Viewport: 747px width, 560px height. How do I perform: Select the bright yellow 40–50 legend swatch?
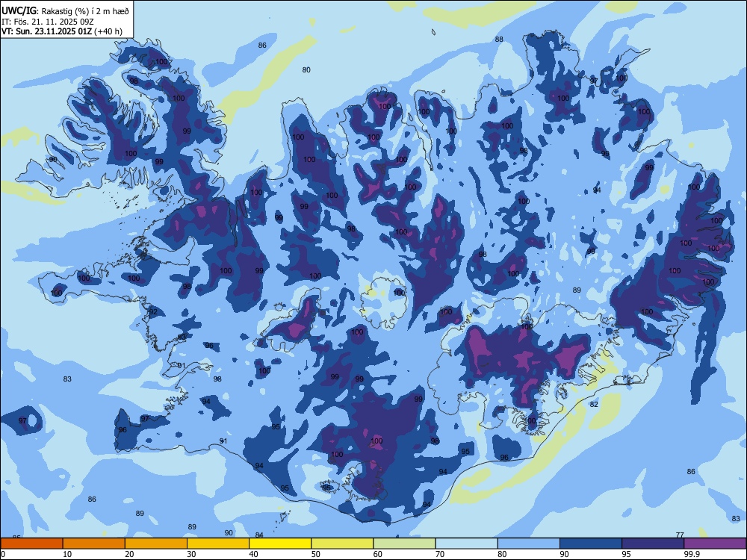pyautogui.click(x=280, y=544)
